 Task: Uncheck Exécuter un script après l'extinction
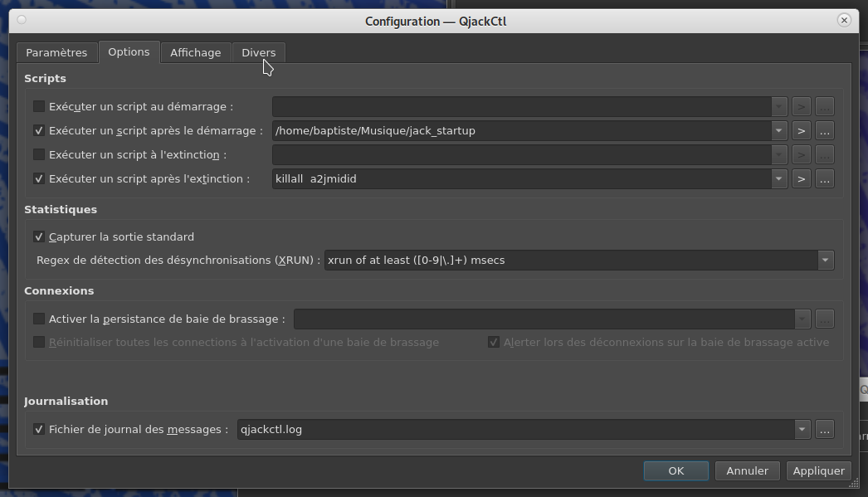coord(39,178)
